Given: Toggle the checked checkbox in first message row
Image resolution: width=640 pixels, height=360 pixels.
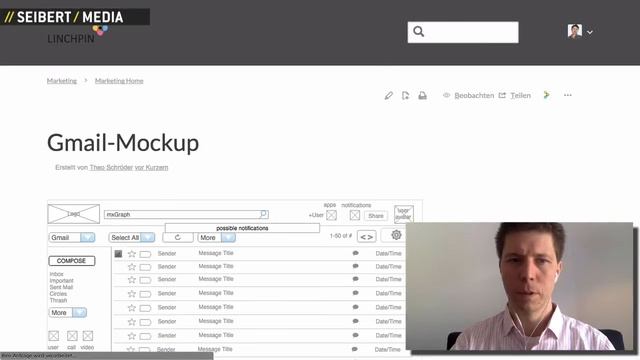Looking at the screenshot, I should pos(118,253).
